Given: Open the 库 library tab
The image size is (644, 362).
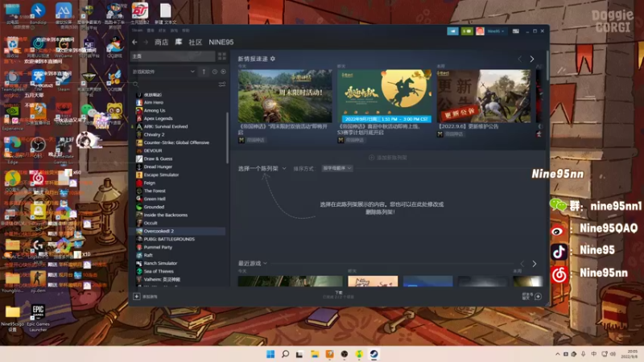Looking at the screenshot, I should [179, 42].
